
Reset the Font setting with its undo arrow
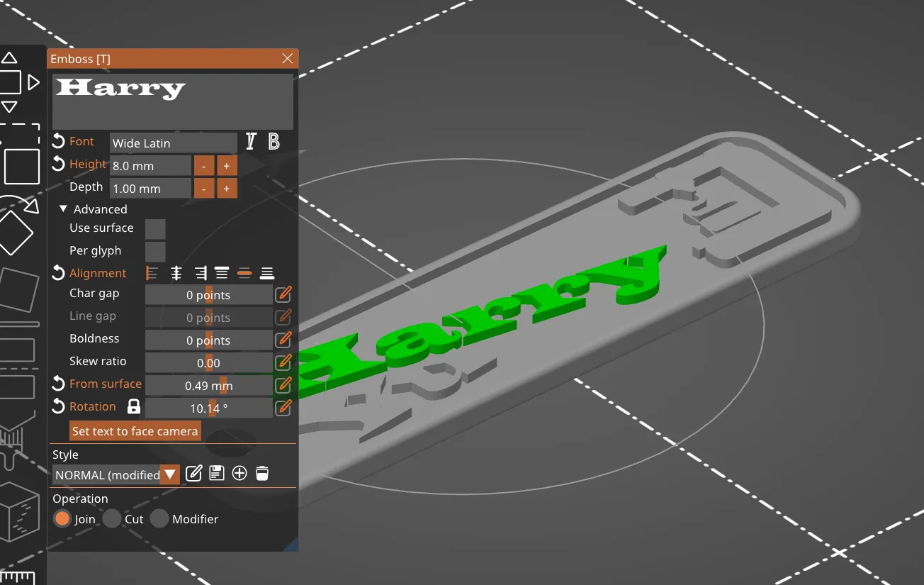click(x=58, y=141)
